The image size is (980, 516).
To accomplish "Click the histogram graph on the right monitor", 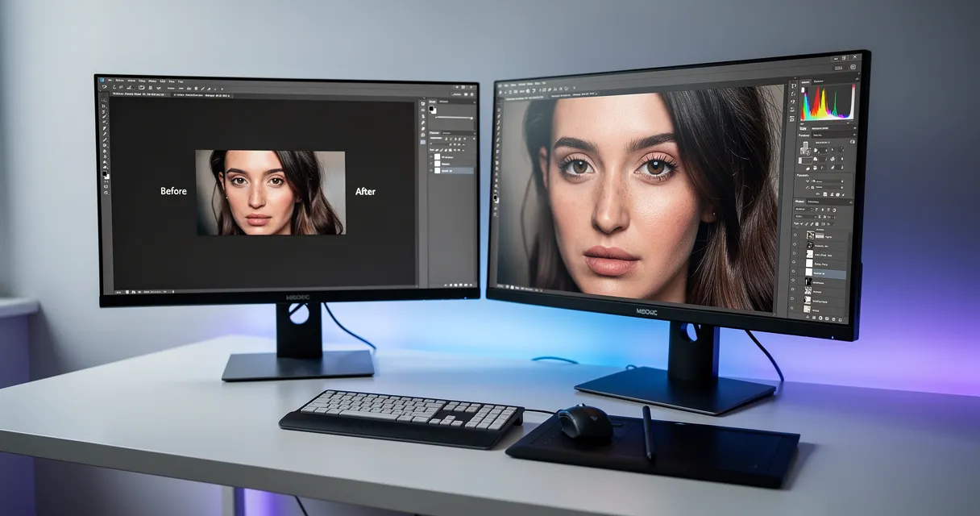I will [x=828, y=103].
